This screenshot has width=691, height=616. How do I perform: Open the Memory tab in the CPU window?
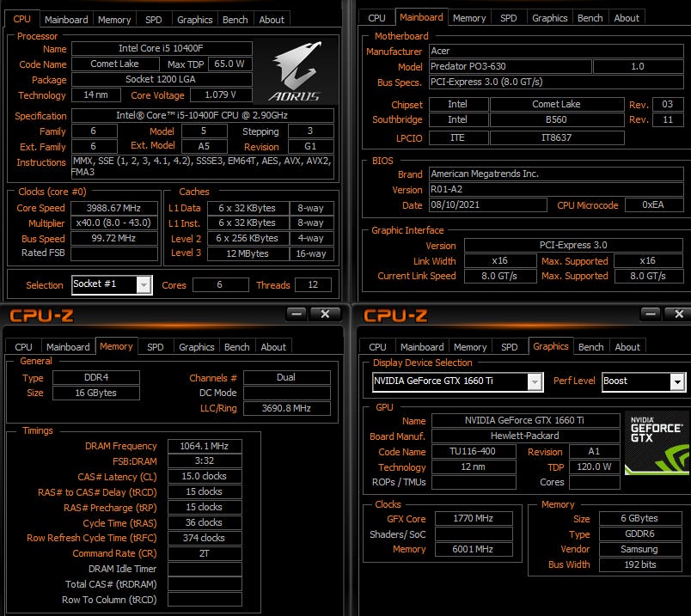coord(114,20)
